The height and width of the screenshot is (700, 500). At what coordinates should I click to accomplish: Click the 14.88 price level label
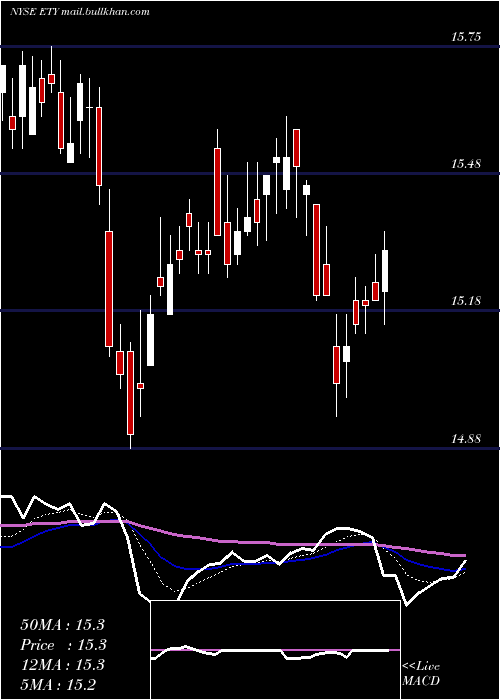point(466,439)
